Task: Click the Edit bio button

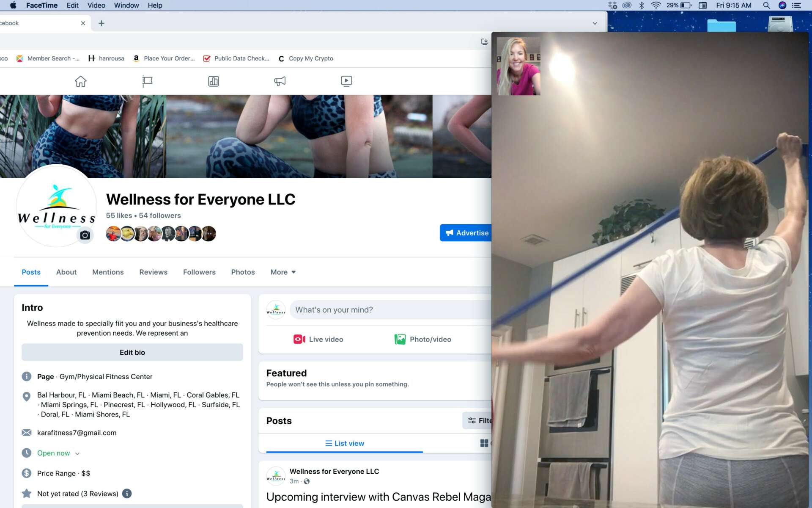Action: click(x=132, y=352)
